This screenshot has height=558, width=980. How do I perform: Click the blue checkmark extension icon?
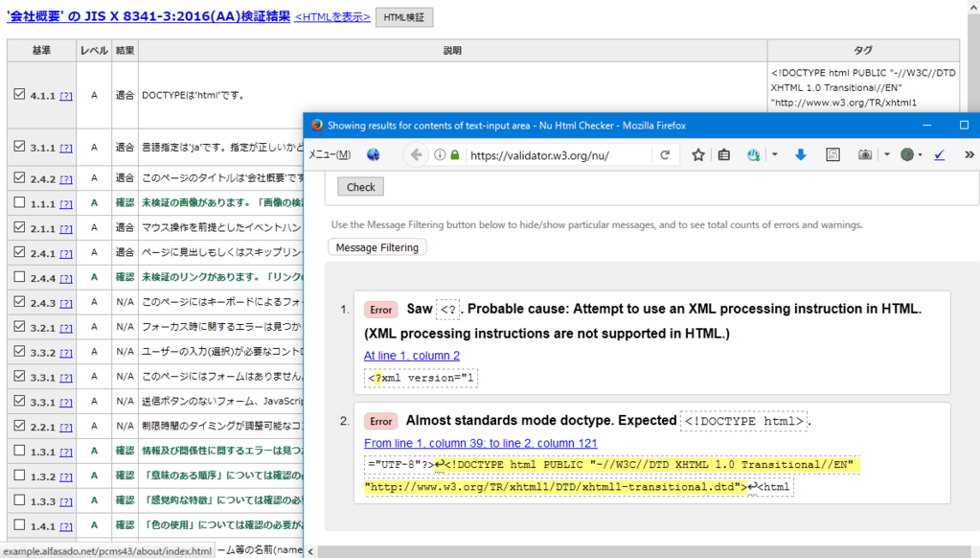[x=938, y=153]
